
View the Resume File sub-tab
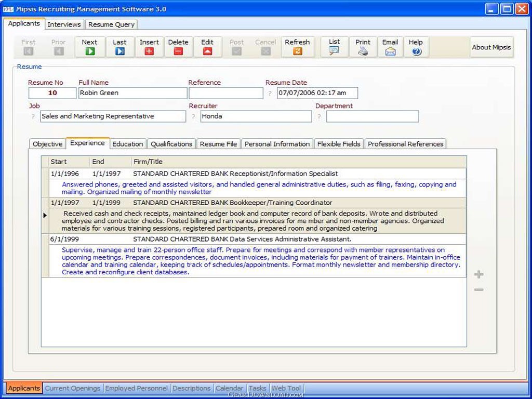tap(219, 144)
